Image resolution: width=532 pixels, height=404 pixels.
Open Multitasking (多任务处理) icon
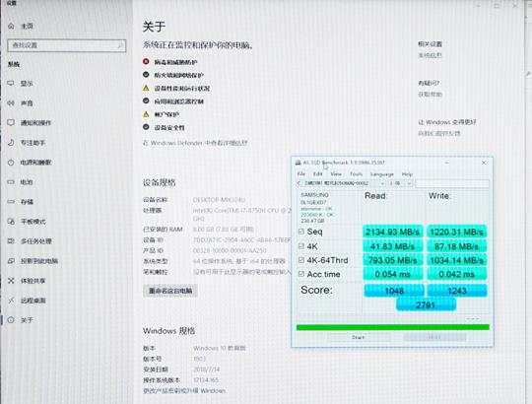11,241
